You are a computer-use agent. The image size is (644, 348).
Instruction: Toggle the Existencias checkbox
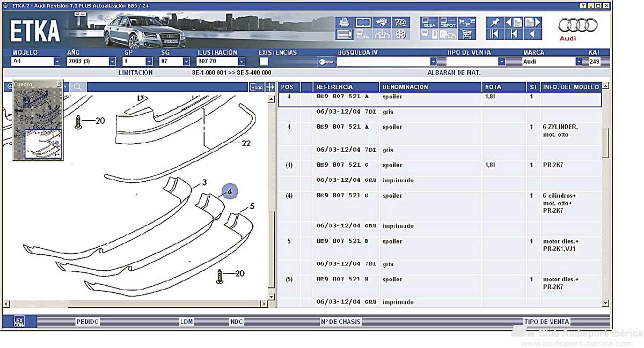point(264,62)
